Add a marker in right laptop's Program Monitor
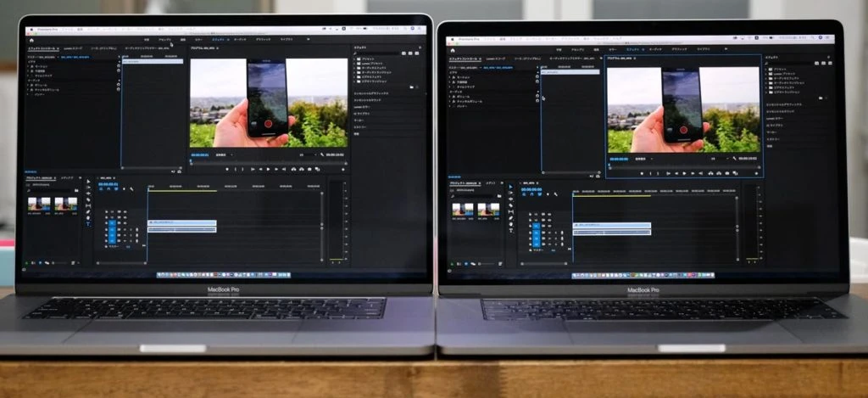 coord(642,173)
